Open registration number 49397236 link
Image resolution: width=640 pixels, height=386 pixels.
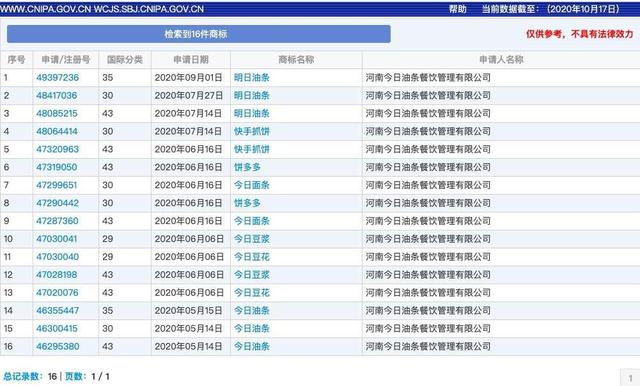[x=58, y=78]
